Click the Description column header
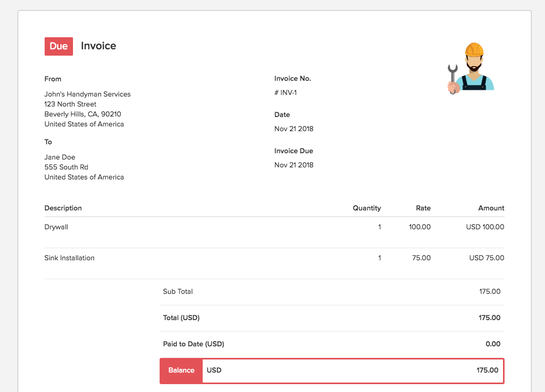 coord(63,208)
